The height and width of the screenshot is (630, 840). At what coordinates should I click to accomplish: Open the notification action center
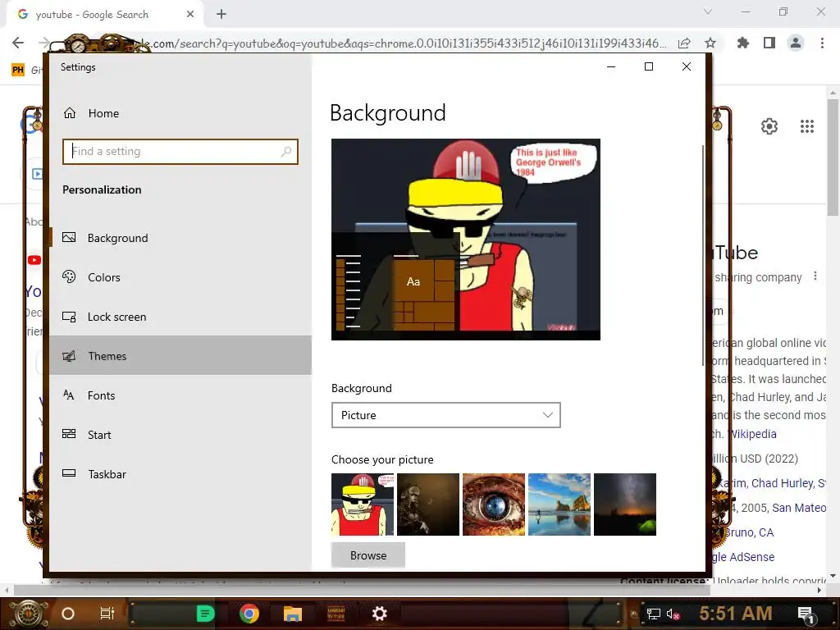(x=806, y=614)
